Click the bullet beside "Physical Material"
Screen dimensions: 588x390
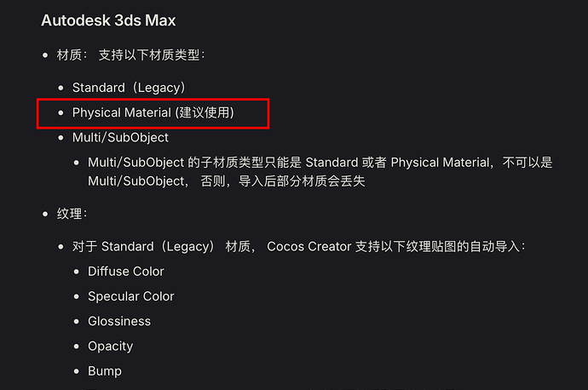point(61,112)
